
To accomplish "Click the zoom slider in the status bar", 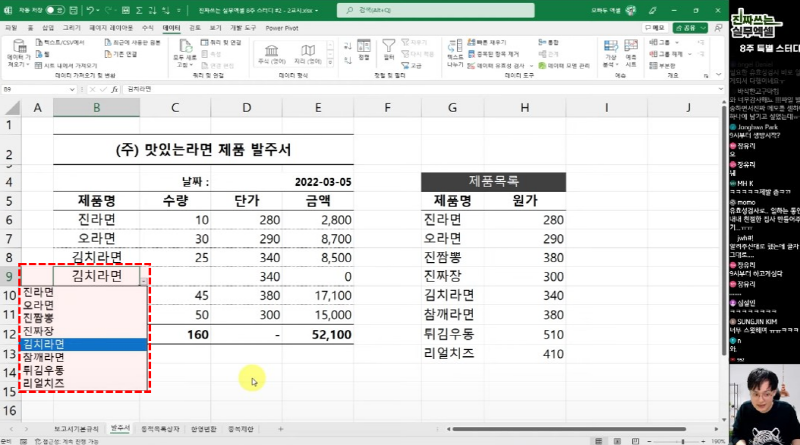I will pyautogui.click(x=676, y=441).
